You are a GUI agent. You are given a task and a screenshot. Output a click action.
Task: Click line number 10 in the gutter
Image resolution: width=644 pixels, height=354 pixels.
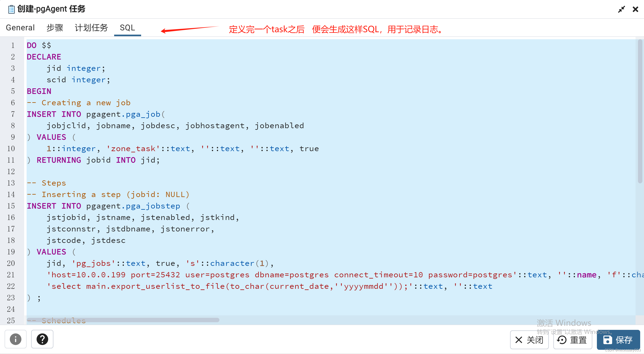tap(11, 149)
